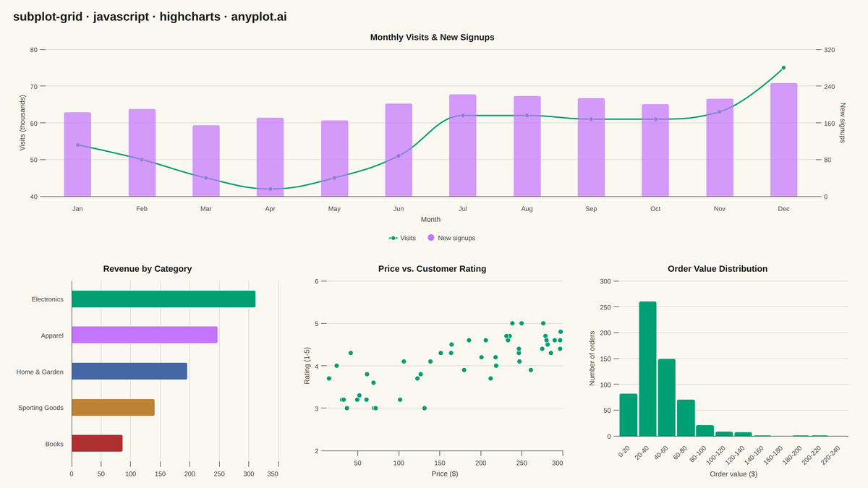Image resolution: width=868 pixels, height=488 pixels.
Task: Click the Rating (1-5) axis title
Action: (307, 366)
